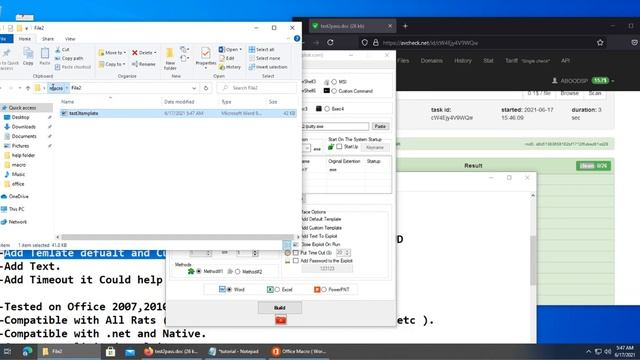This screenshot has width=640, height=360.
Task: Click the volume icon in system tray
Action: click(607, 351)
